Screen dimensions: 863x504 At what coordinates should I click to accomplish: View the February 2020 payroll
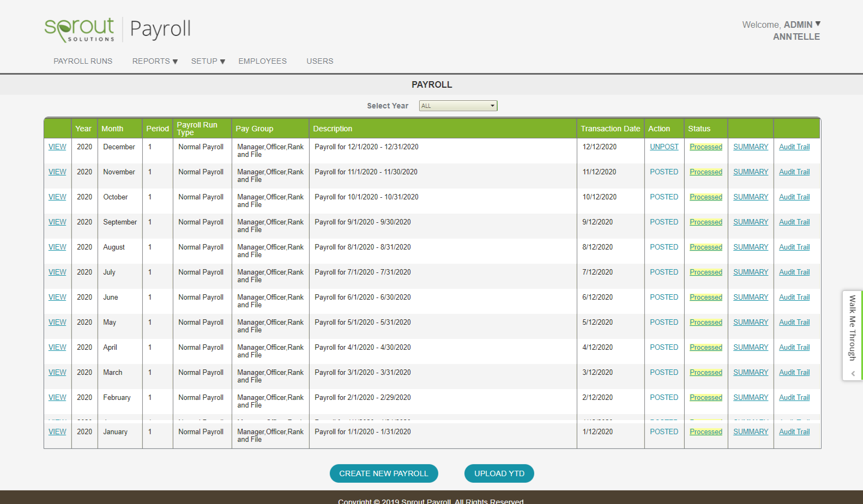[57, 397]
